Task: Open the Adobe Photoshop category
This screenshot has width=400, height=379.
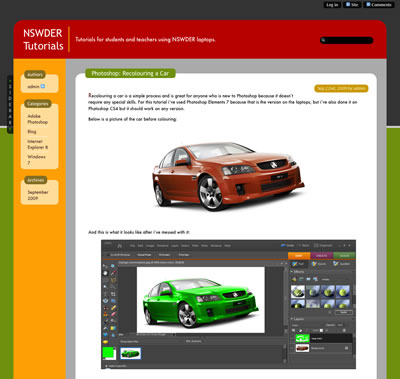Action: 38,119
